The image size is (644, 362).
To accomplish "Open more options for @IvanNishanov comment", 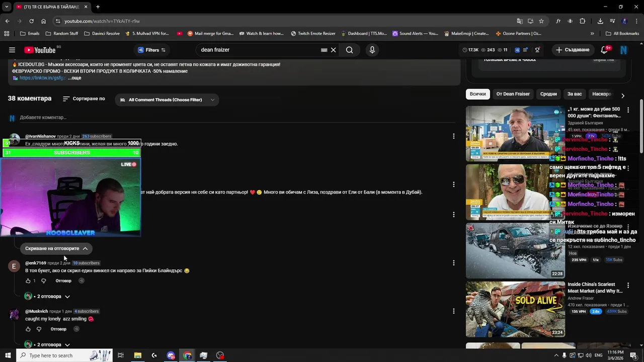I will pos(453,136).
